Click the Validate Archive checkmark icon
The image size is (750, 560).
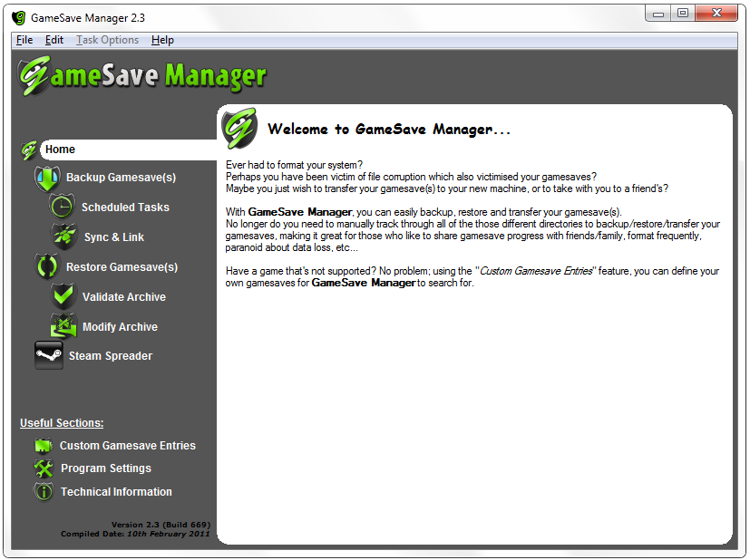pos(63,296)
